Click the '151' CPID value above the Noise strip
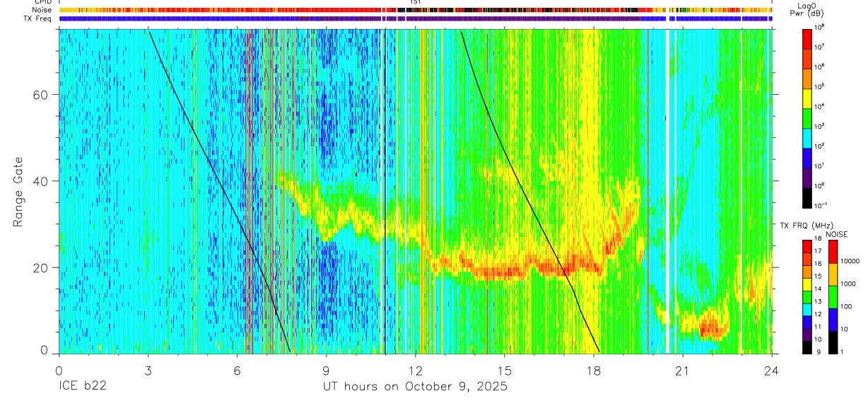The width and height of the screenshot is (868, 401). [x=415, y=3]
